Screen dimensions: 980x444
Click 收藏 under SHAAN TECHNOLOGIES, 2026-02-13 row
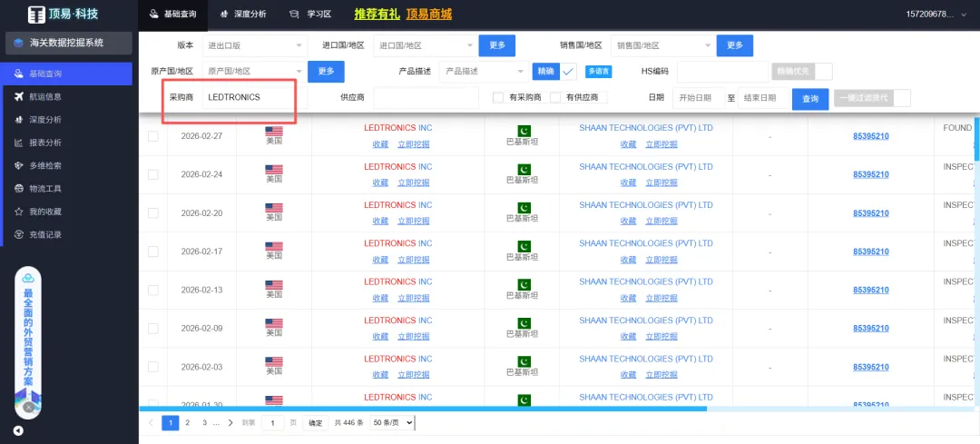pyautogui.click(x=628, y=299)
